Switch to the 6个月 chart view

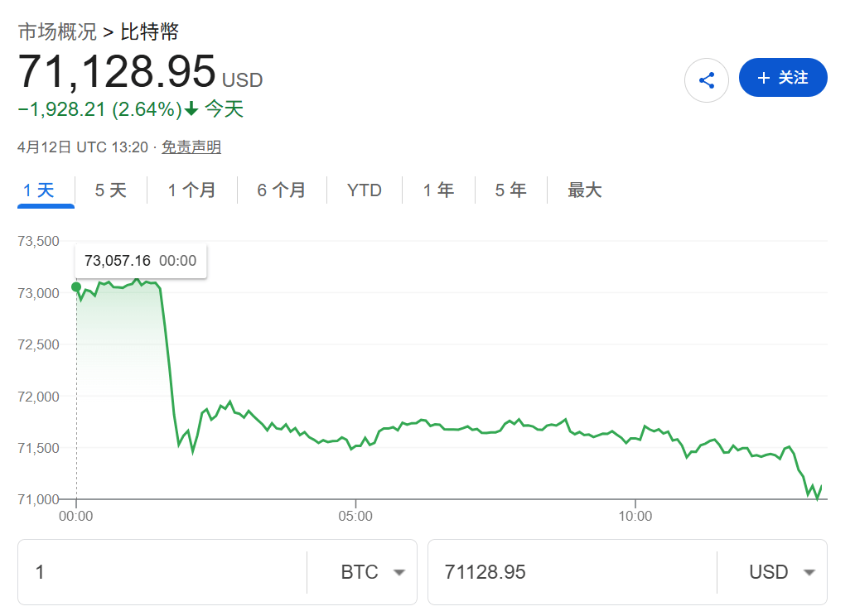click(282, 190)
